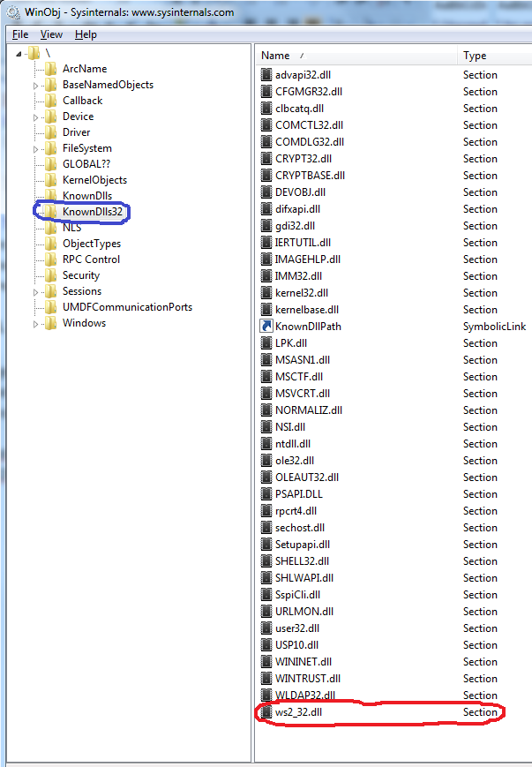
Task: Click the CRYPT32.dll section icon
Action: point(266,159)
